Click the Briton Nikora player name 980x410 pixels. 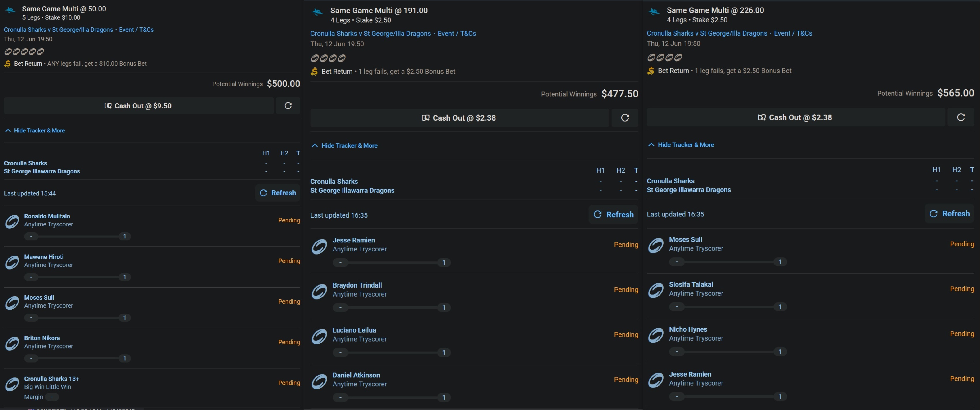(x=42, y=338)
